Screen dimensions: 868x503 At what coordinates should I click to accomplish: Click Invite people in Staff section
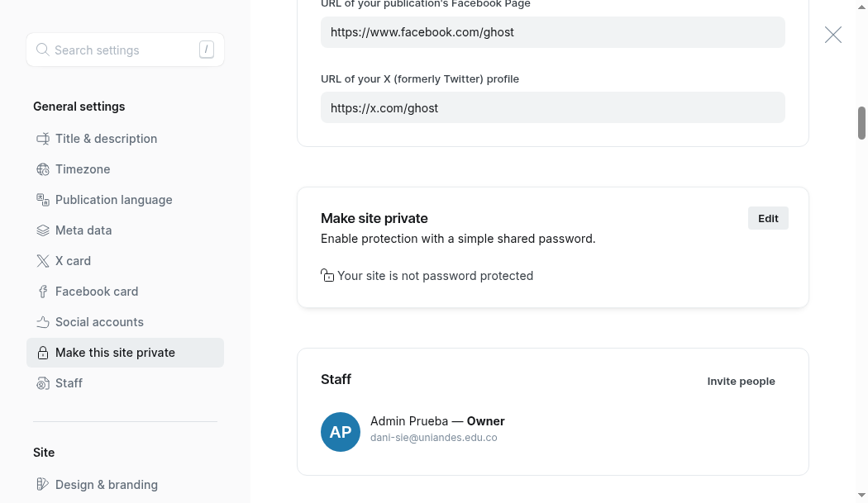(x=741, y=382)
